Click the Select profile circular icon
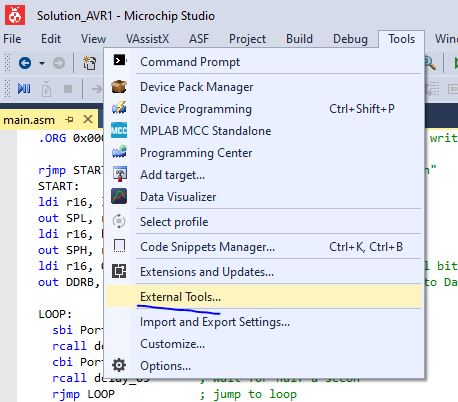This screenshot has width=458, height=402. [x=119, y=221]
